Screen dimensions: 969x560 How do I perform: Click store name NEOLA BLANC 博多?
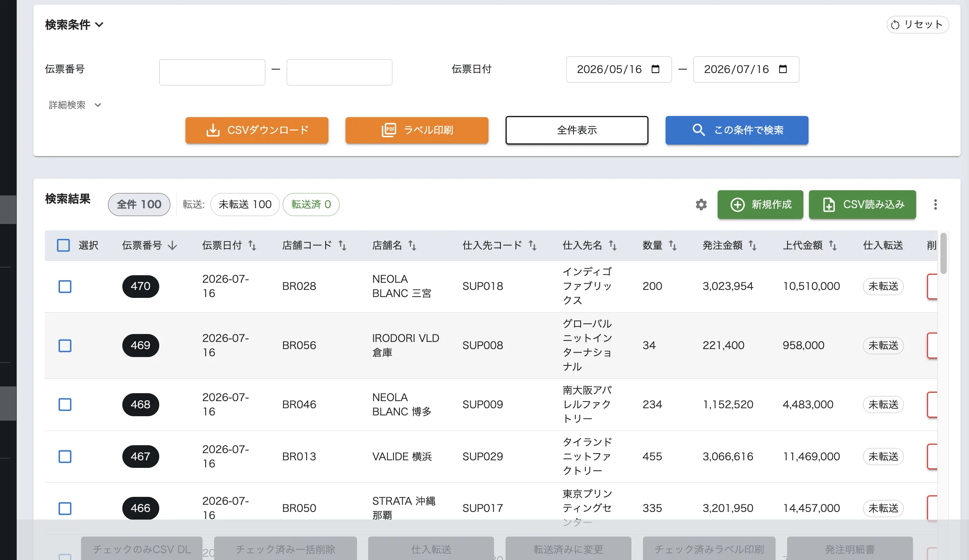pos(402,405)
